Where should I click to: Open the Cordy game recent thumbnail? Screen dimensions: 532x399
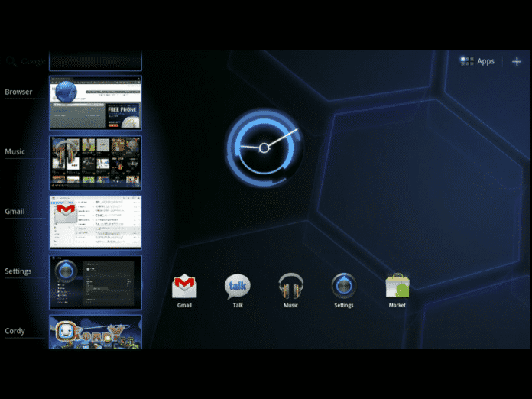(x=96, y=332)
